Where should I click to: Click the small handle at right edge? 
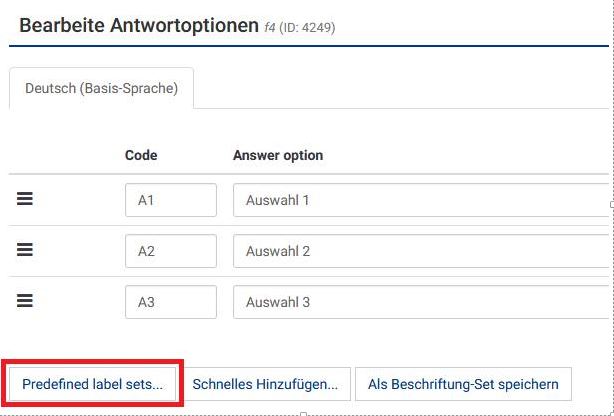(x=611, y=205)
